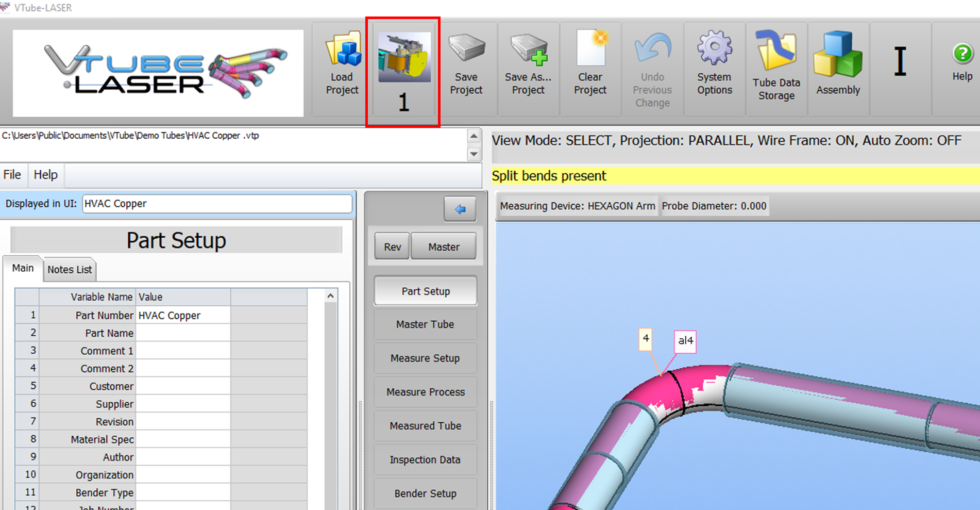Select row number 10 header for Organization

[x=27, y=474]
